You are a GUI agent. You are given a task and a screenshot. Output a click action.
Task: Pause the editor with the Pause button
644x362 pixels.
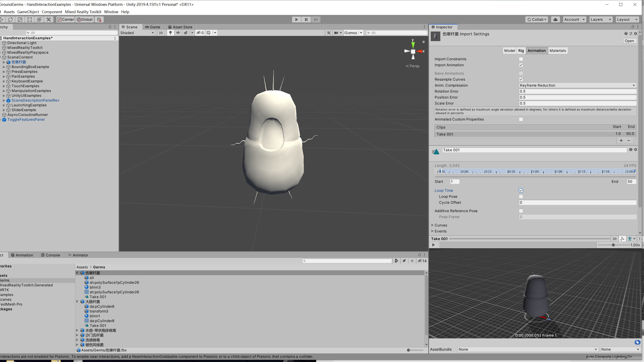pyautogui.click(x=306, y=20)
